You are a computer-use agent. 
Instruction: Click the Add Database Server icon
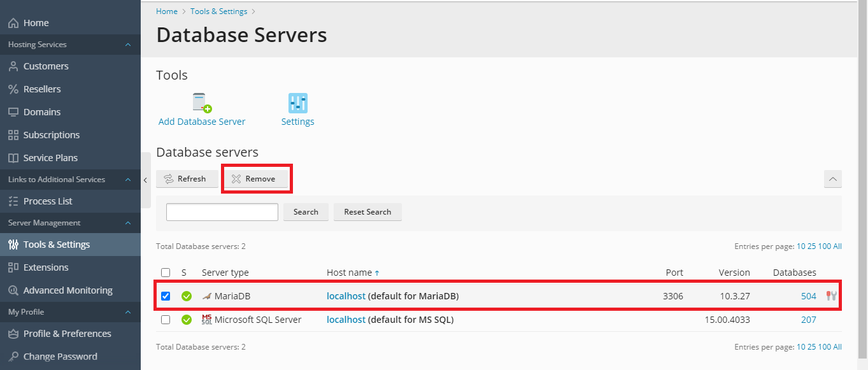click(202, 103)
